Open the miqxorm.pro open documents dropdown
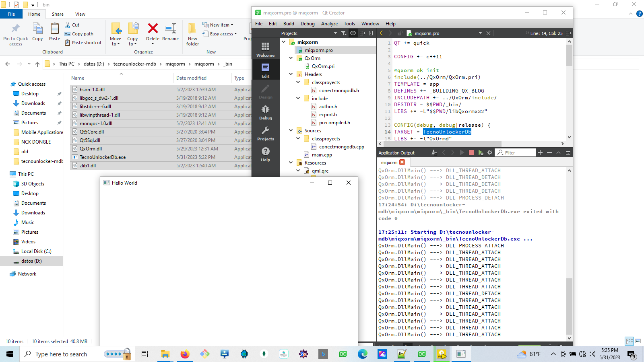 coord(480,33)
